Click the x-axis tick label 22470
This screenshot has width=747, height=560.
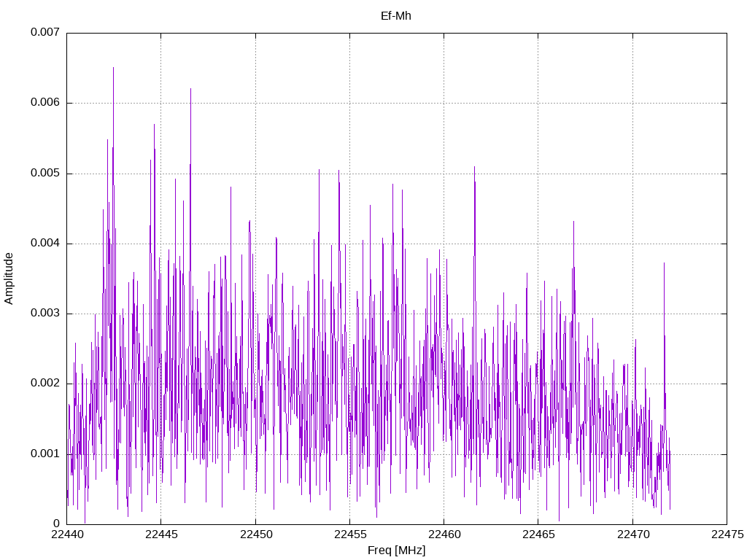click(x=632, y=534)
